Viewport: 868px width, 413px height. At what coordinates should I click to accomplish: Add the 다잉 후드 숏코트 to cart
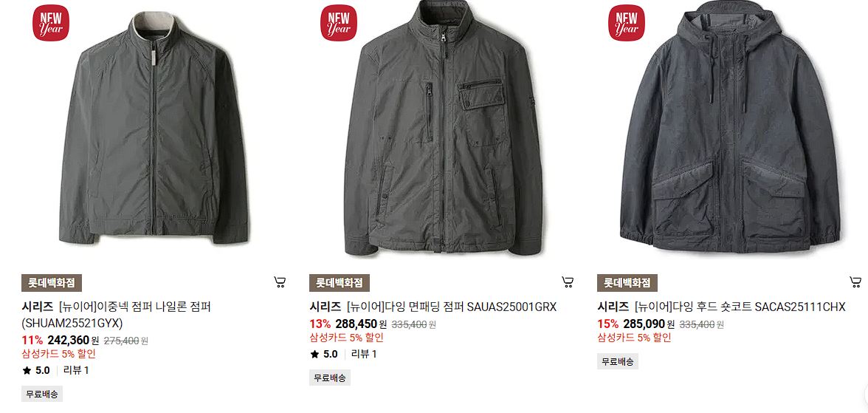(855, 282)
